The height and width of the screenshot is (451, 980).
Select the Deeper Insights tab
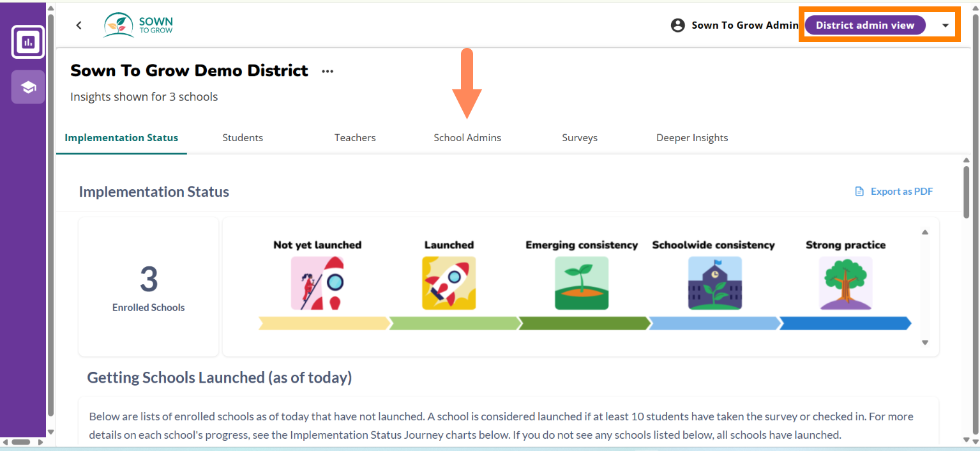pos(692,137)
